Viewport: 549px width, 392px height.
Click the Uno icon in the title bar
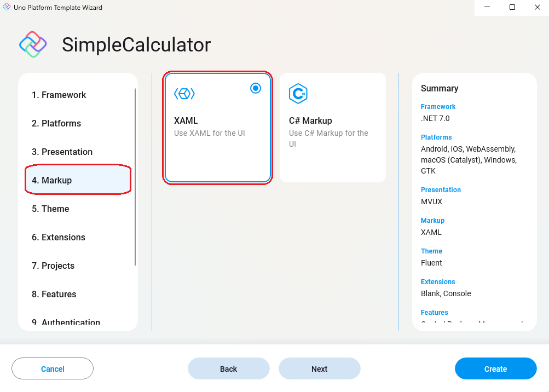[7, 7]
